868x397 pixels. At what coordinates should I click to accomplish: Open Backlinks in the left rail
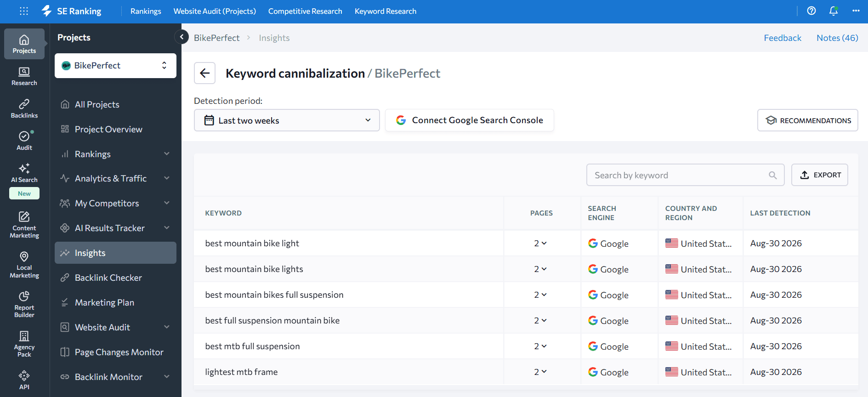coord(24,108)
